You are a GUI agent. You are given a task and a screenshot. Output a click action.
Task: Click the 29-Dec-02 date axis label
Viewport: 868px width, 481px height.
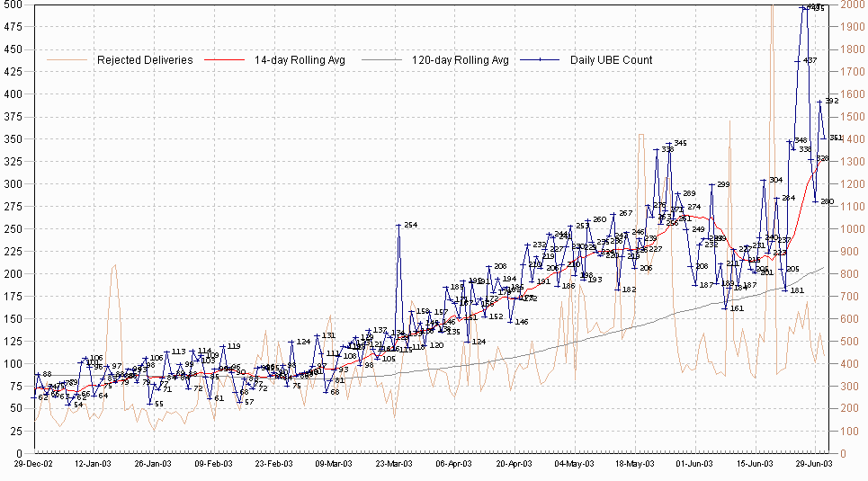tap(33, 464)
